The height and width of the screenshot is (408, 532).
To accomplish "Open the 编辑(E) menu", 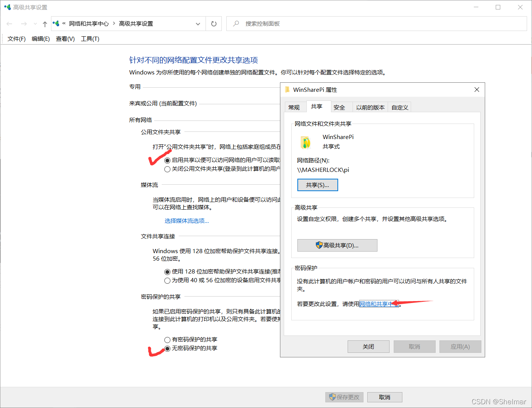I will (41, 39).
